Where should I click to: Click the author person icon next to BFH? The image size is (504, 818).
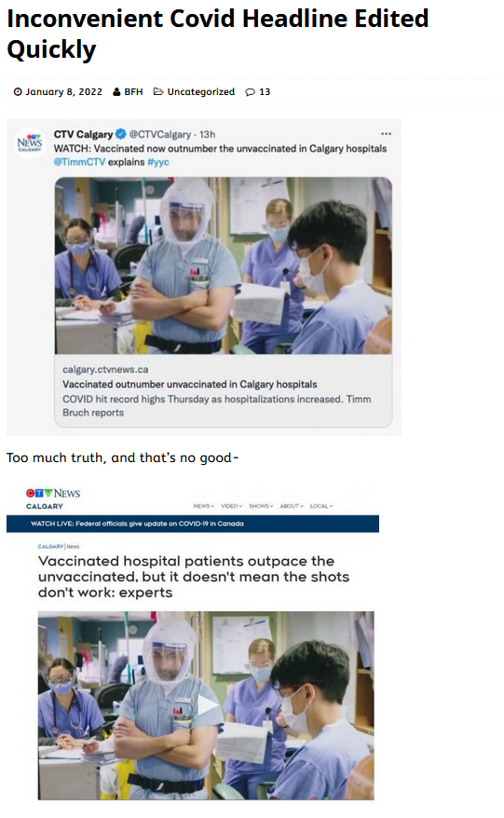(116, 92)
